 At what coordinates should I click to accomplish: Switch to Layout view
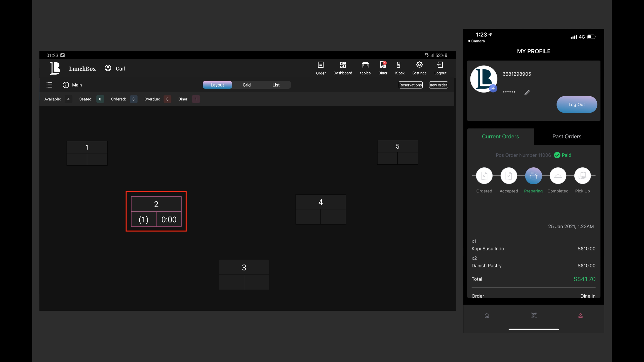coord(217,85)
